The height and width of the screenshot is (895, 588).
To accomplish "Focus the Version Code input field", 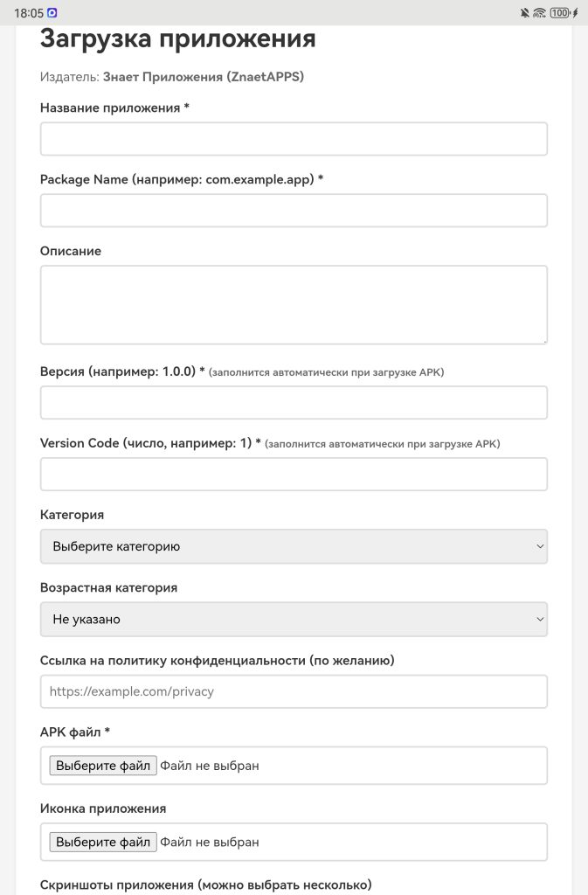I will (294, 474).
